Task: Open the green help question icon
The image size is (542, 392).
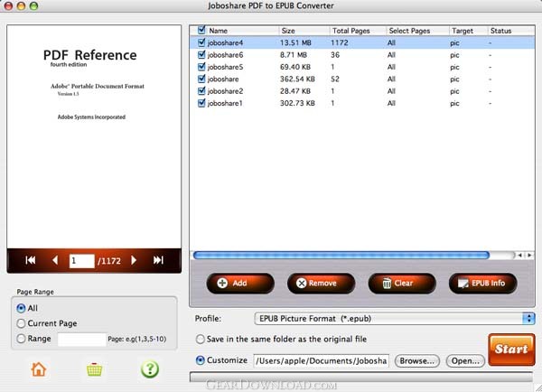Action: [x=150, y=369]
